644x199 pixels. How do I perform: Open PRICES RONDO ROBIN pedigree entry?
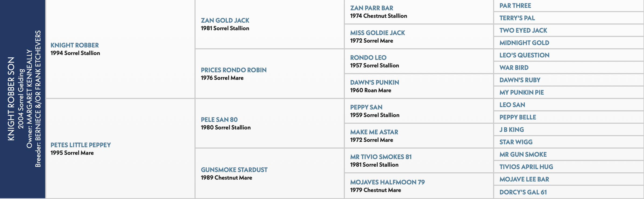pos(233,70)
